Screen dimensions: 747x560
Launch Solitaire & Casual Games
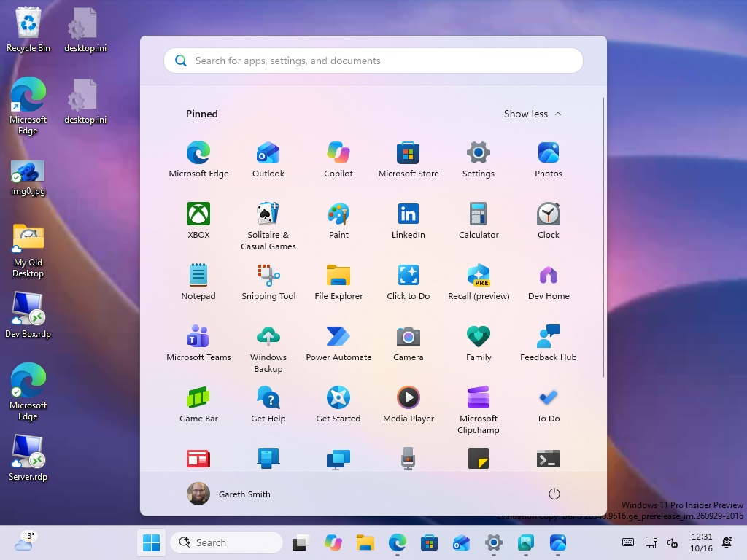pos(268,226)
